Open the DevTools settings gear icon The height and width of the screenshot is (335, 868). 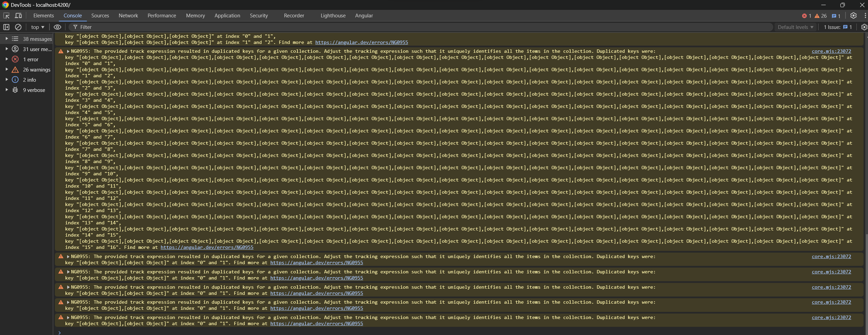853,16
